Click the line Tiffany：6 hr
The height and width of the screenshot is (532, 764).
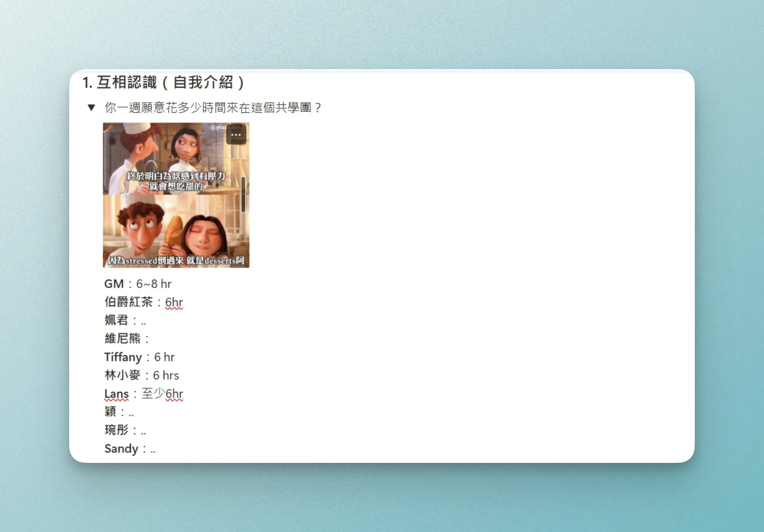[x=139, y=357]
